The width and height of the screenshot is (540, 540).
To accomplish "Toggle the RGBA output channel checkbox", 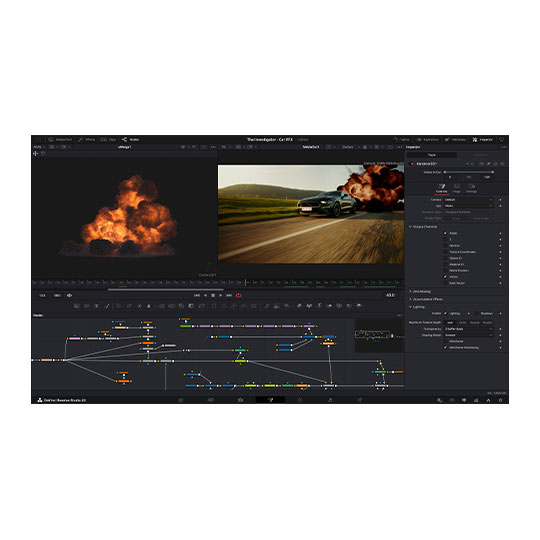I will 445,233.
